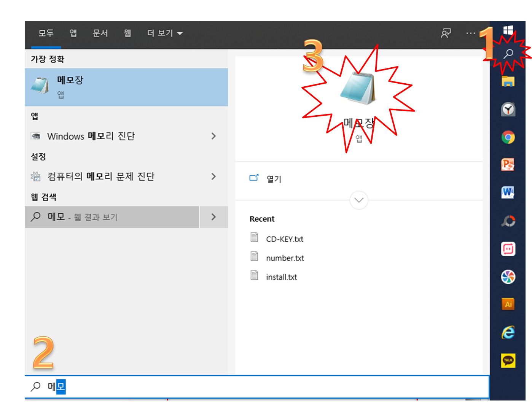Expand the 메모 web results arrow
This screenshot has height=410, width=532.
coord(213,217)
